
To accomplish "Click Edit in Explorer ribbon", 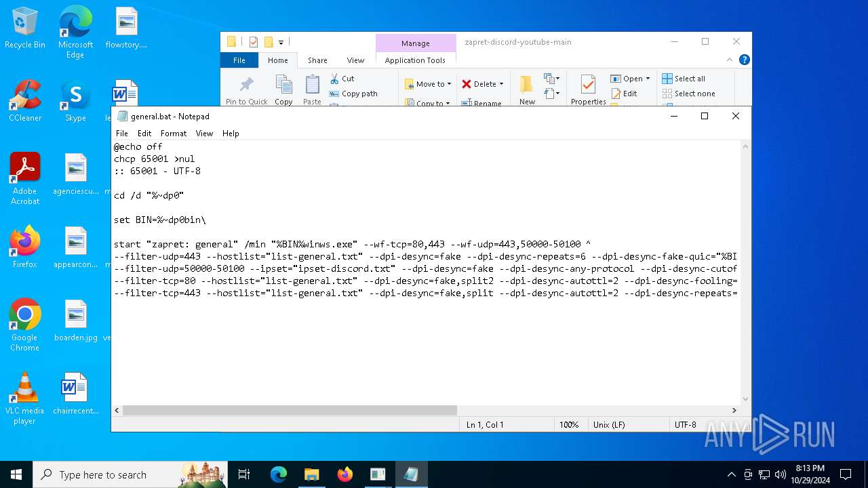I will click(x=625, y=94).
